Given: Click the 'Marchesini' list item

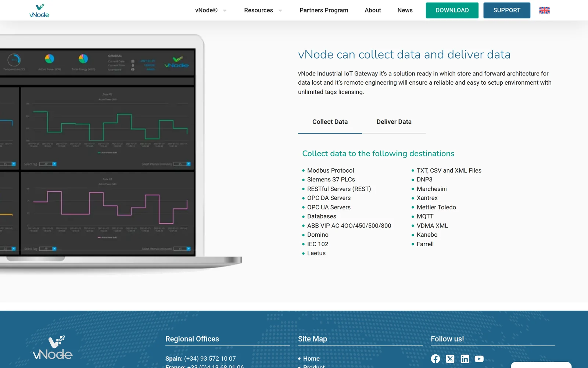Looking at the screenshot, I should pos(431,189).
